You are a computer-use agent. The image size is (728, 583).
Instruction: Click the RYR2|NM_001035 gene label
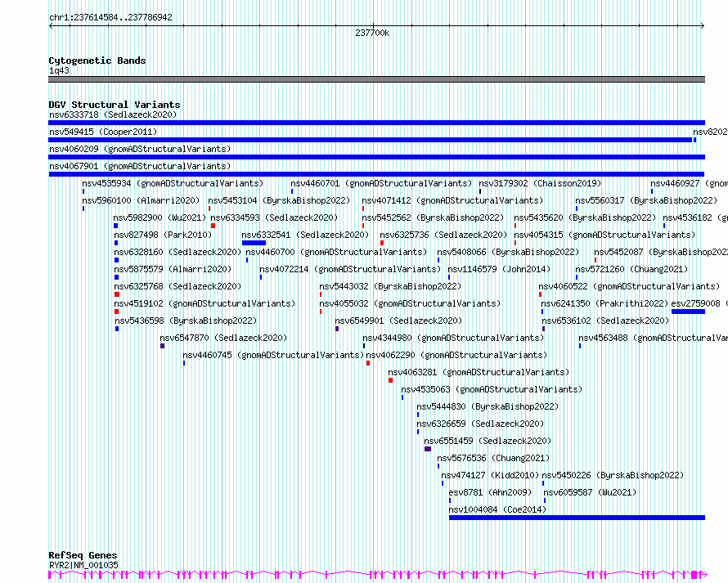83,565
